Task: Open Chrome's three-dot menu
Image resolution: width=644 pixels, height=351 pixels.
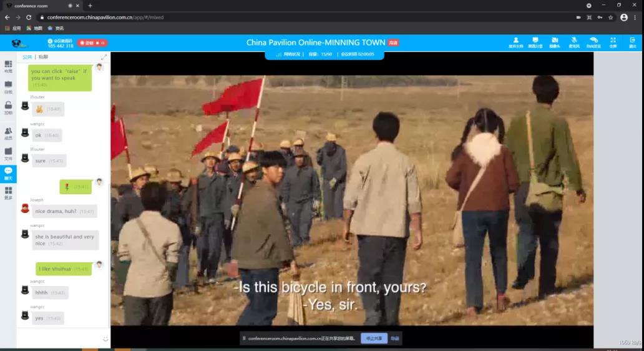Action: (635, 17)
